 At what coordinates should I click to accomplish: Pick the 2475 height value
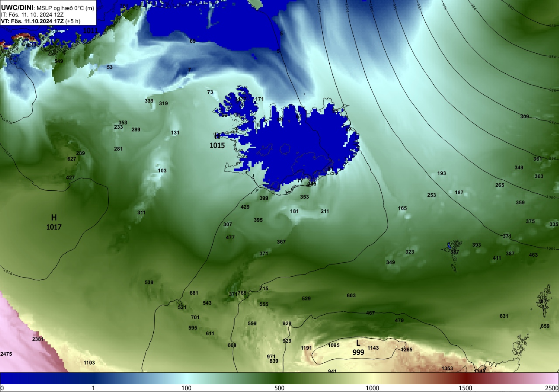point(7,354)
